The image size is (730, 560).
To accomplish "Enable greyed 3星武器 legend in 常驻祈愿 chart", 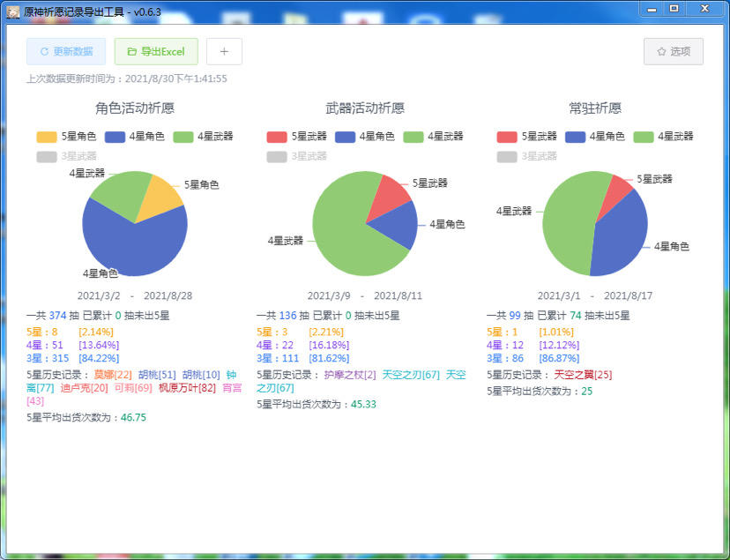I will [x=526, y=156].
